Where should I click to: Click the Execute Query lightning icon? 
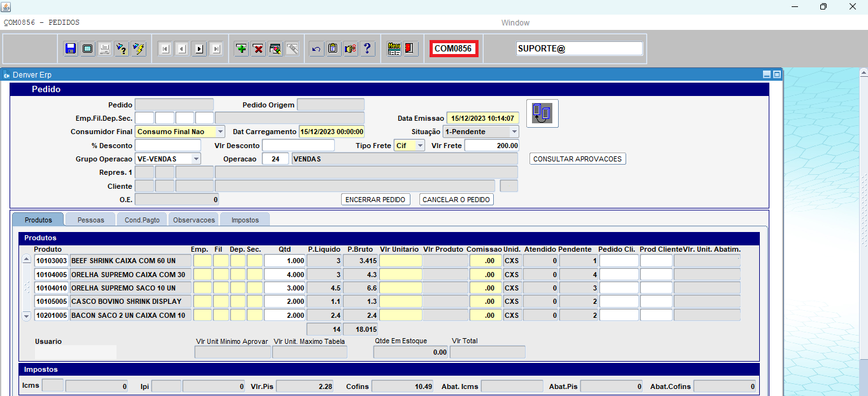(x=139, y=49)
